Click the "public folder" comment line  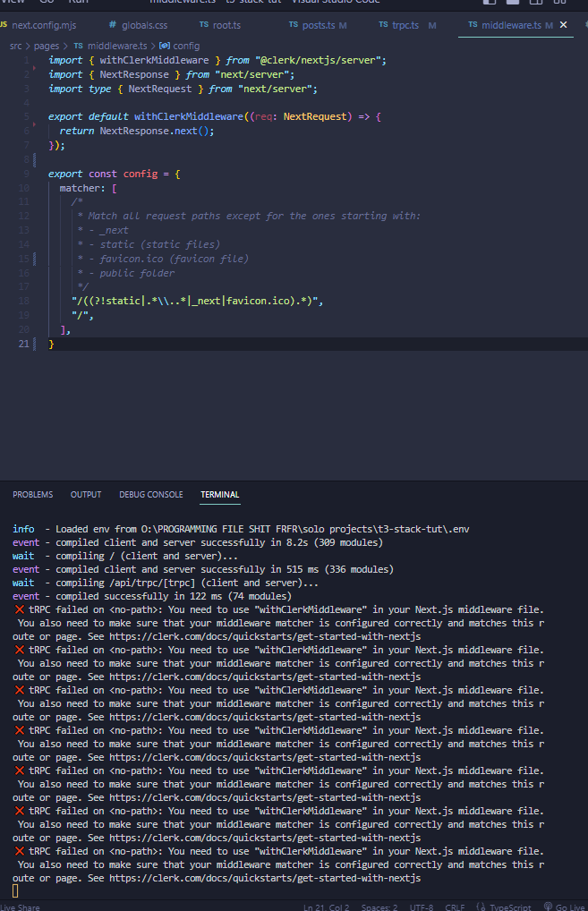pos(137,273)
